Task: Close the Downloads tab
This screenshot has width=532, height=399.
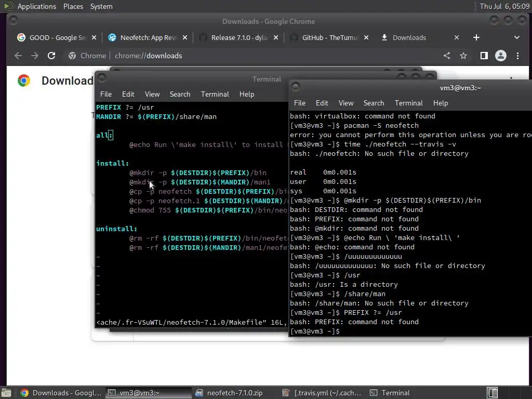Action: [457, 37]
